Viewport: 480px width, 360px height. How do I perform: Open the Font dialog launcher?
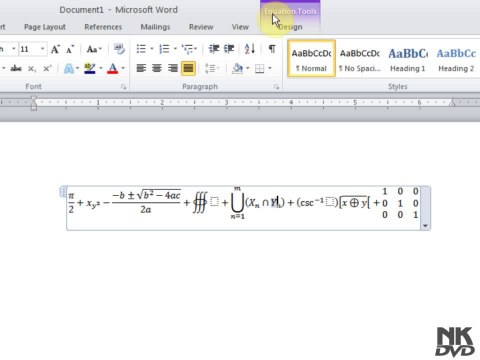click(124, 87)
